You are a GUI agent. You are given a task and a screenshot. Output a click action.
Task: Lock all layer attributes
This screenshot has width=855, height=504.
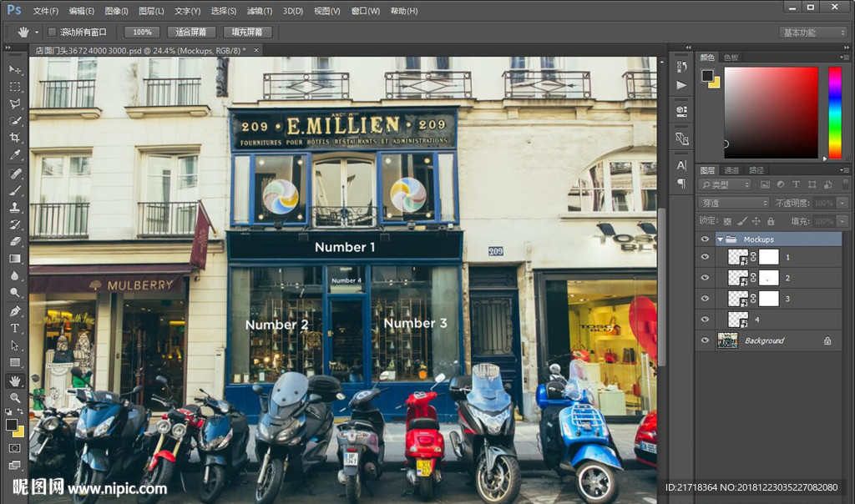pyautogui.click(x=771, y=221)
